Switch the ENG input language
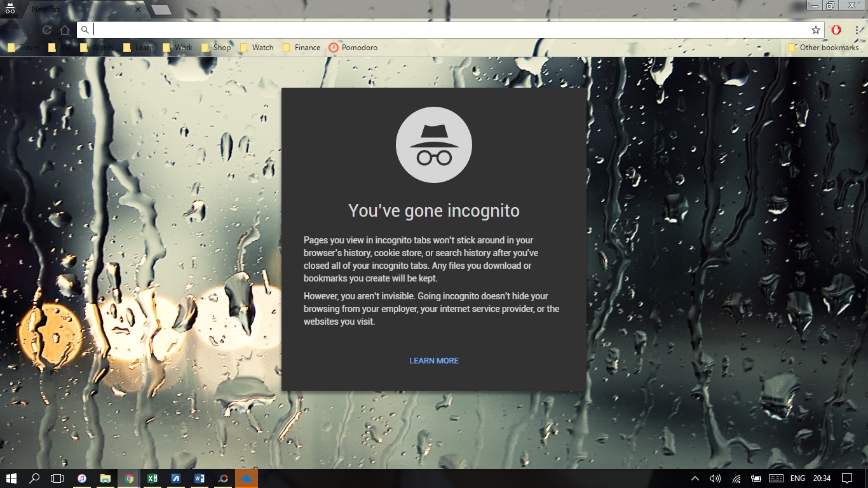This screenshot has height=488, width=868. point(798,478)
